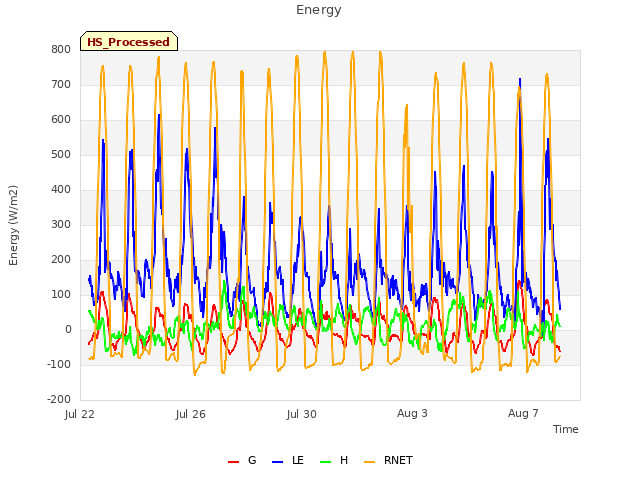The height and width of the screenshot is (480, 640).
Task: Click the Jul 26 x-axis tick label
Action: [191, 414]
